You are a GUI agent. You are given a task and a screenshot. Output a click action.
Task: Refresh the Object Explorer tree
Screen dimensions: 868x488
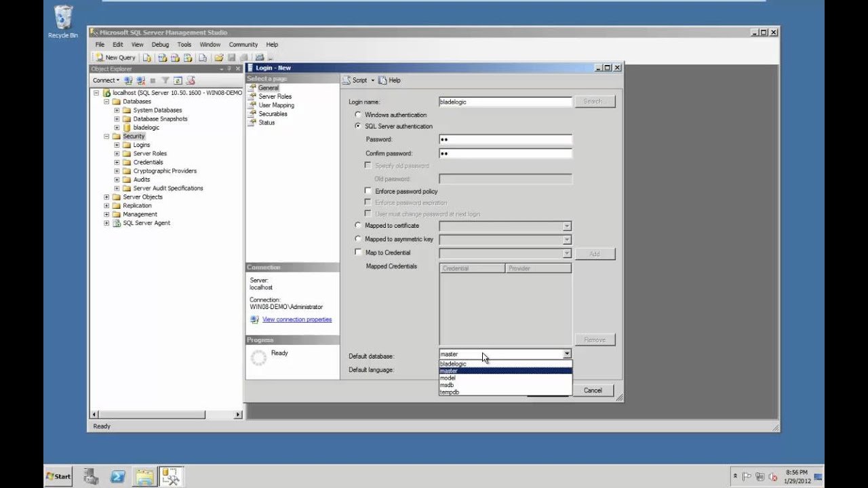tap(178, 80)
